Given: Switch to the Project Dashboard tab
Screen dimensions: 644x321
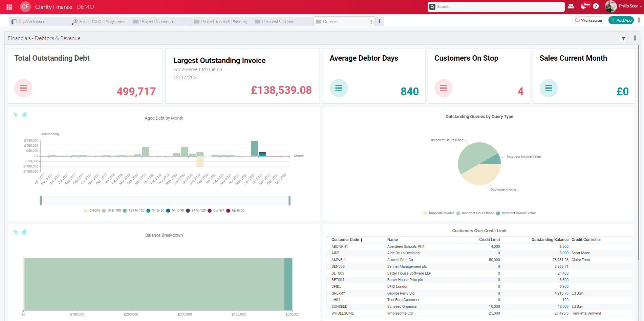Looking at the screenshot, I should tap(157, 21).
